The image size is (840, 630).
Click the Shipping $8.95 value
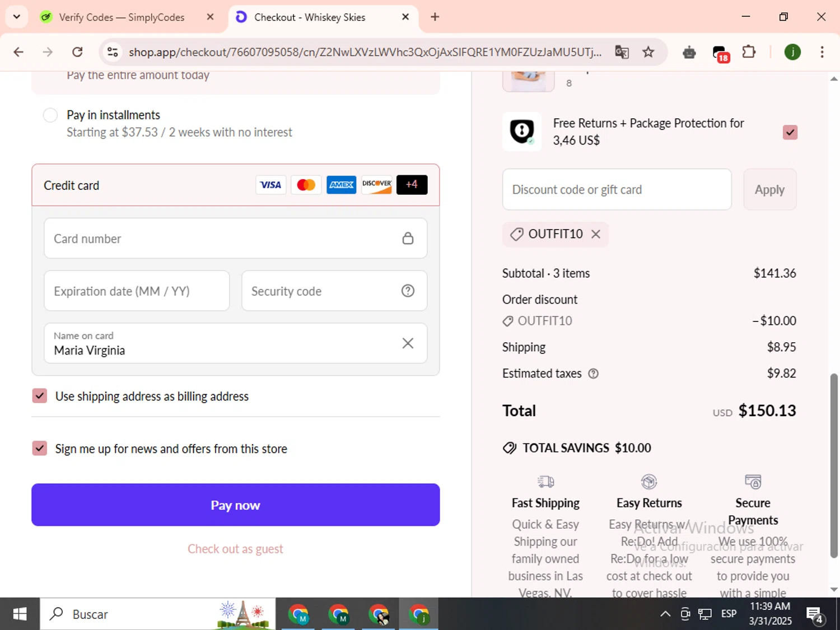pyautogui.click(x=781, y=347)
